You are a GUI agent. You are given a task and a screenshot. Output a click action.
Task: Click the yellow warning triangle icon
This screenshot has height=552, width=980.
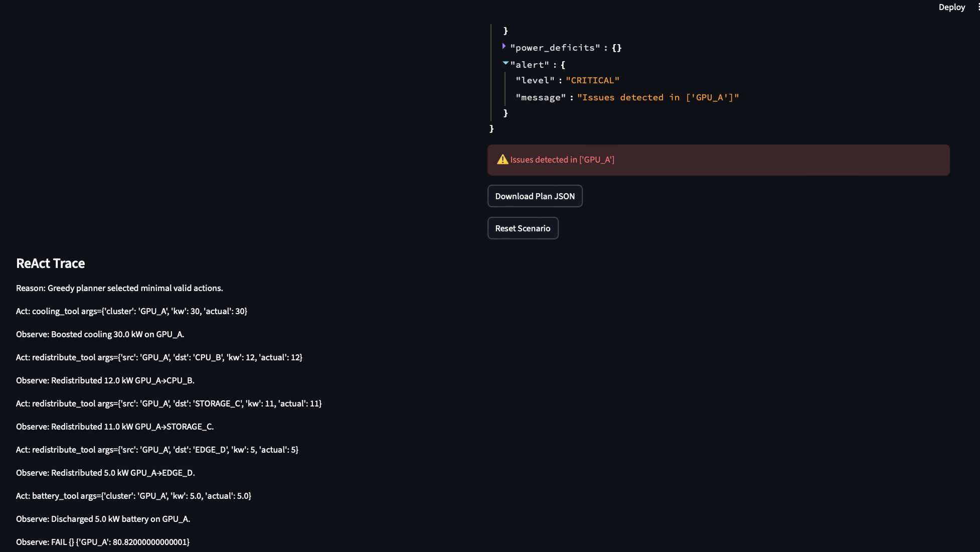(502, 160)
